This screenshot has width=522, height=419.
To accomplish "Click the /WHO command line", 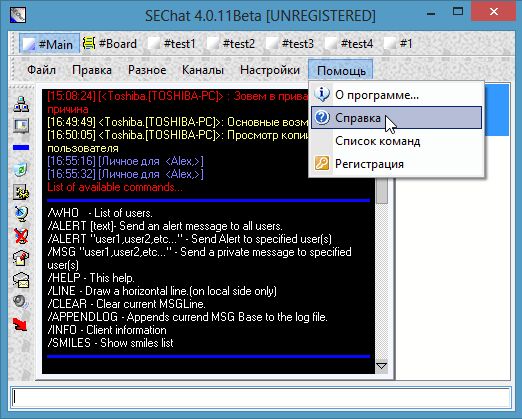I will (x=100, y=213).
